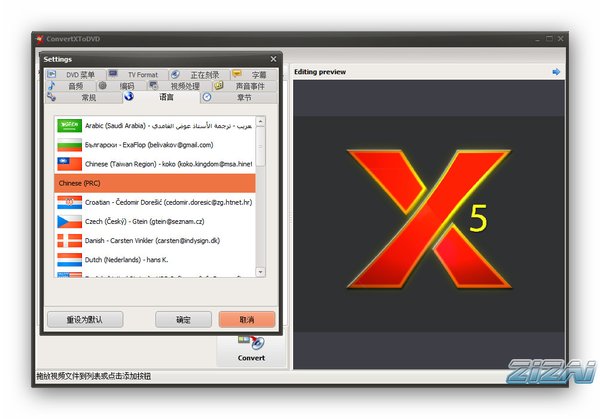Click the encoding gear icon
Screen dimensions: 600x419
102,85
